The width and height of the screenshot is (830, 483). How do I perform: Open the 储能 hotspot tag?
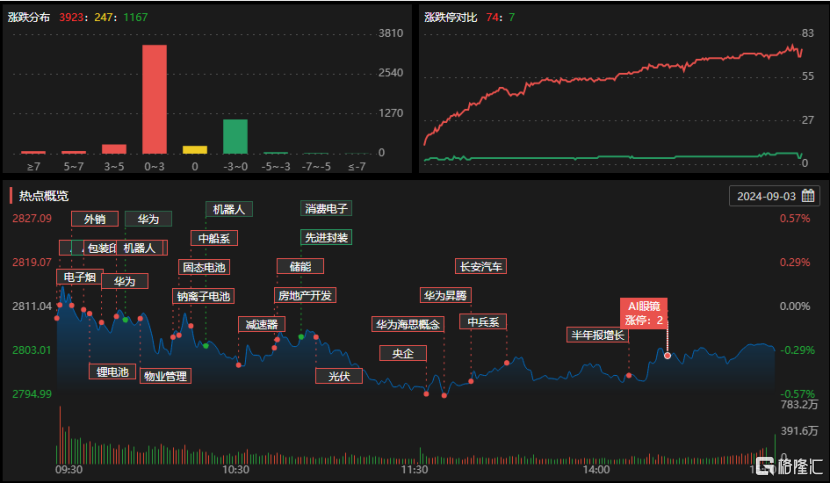pyautogui.click(x=300, y=266)
